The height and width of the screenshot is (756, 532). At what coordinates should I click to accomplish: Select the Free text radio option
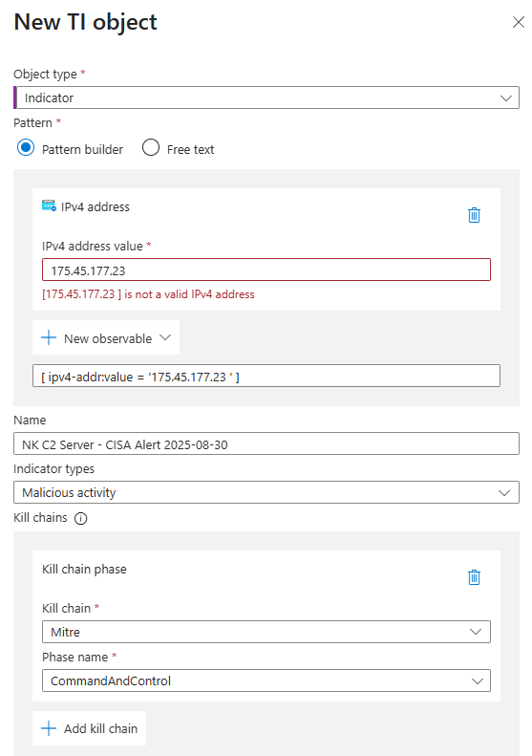pyautogui.click(x=151, y=147)
